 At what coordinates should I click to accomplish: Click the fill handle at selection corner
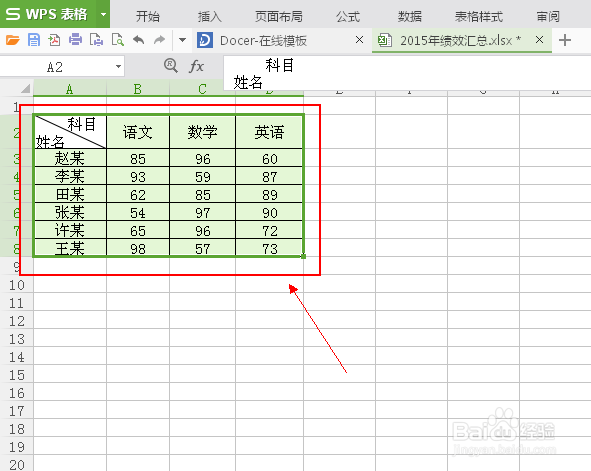pyautogui.click(x=303, y=257)
